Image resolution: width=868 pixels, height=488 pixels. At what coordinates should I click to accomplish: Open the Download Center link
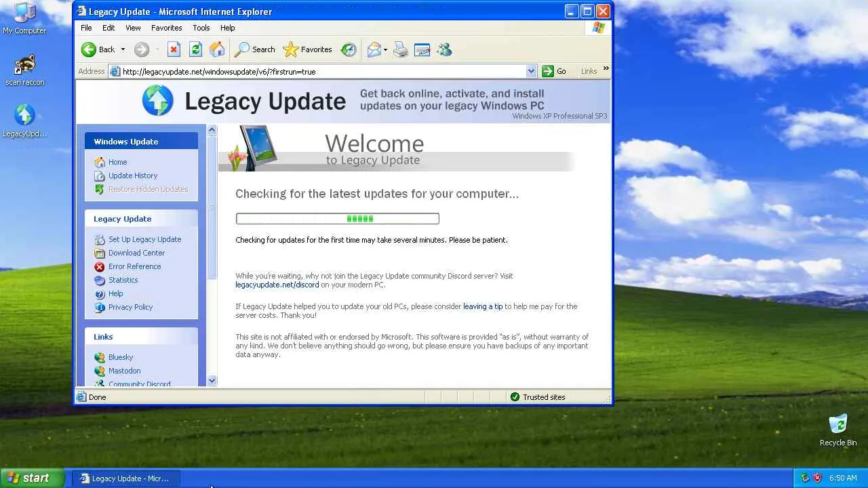(x=136, y=253)
